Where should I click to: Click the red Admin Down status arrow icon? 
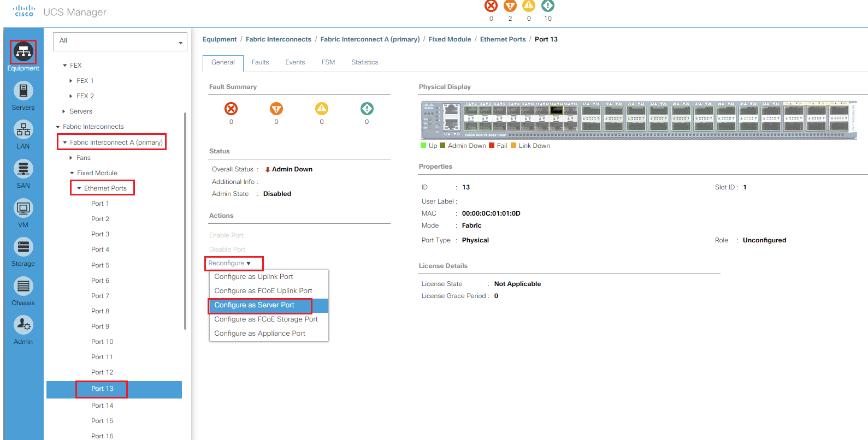[267, 170]
